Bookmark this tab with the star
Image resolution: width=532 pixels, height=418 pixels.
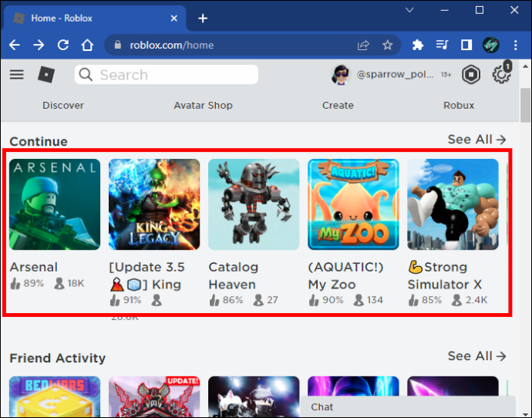[388, 45]
